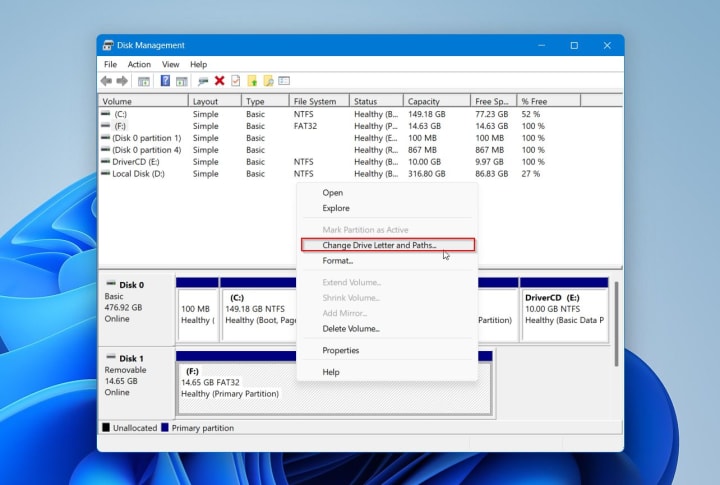Click the drive icon beside the (C:) volume row
720x485 pixels.
(x=106, y=113)
